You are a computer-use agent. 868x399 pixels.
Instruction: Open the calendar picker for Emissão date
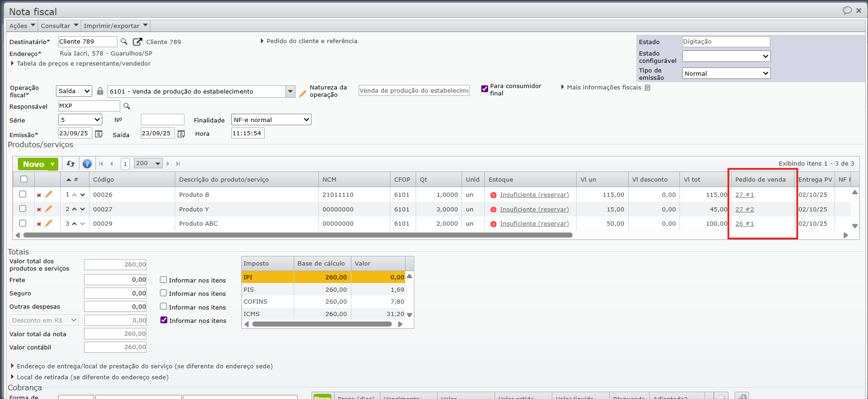(99, 134)
